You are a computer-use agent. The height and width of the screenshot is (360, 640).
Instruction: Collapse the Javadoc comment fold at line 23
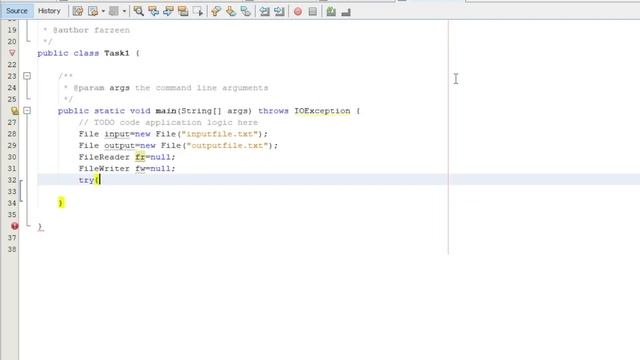pos(27,76)
